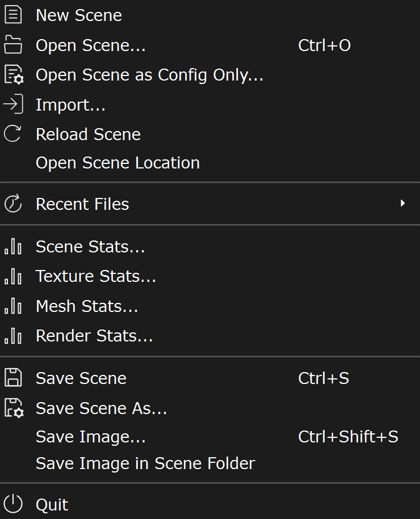Open Render Stats from the menu

pos(210,336)
